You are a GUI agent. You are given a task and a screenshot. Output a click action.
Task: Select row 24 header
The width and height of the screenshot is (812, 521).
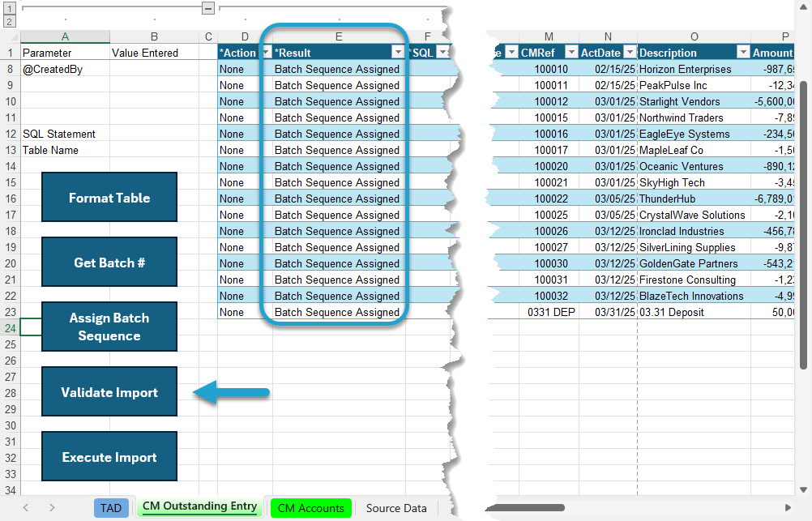tap(11, 328)
